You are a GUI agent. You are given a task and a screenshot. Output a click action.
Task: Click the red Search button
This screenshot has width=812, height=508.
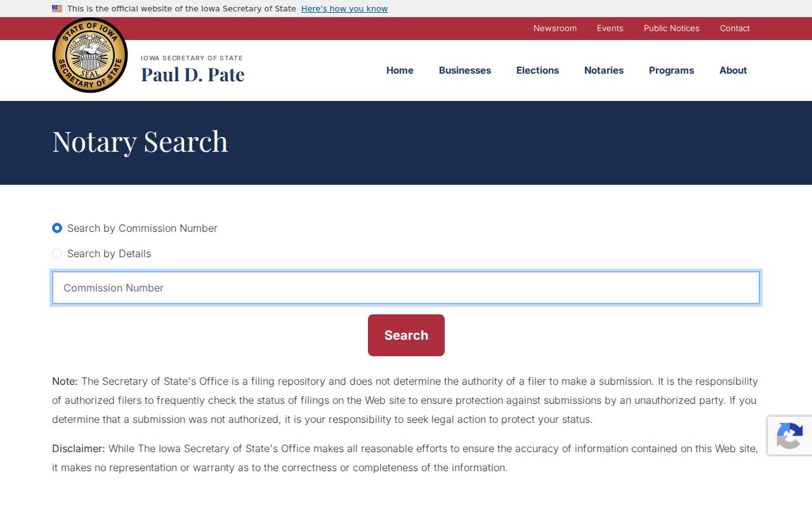pyautogui.click(x=406, y=335)
